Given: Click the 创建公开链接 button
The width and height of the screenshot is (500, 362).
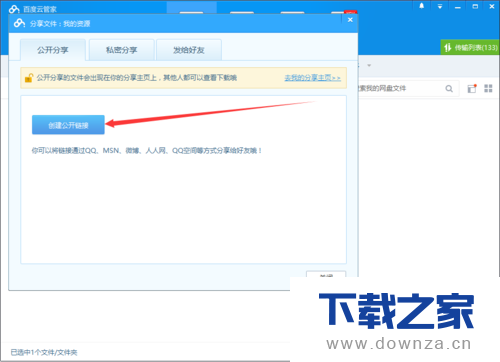Looking at the screenshot, I should 68,125.
